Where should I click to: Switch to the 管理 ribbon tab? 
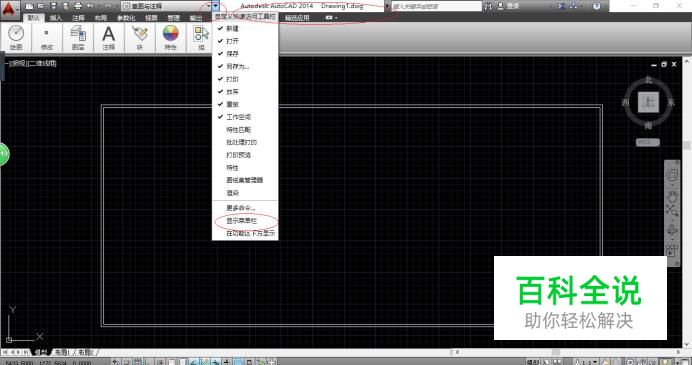pyautogui.click(x=174, y=18)
